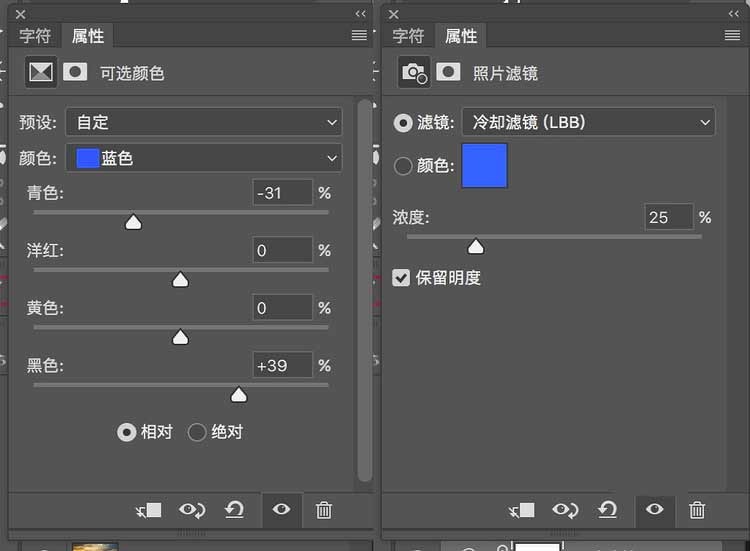Click the 黑色 value field showing +39

coord(283,366)
